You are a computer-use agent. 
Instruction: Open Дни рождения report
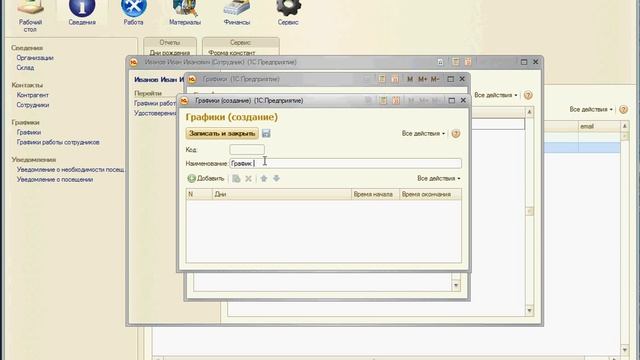click(169, 52)
